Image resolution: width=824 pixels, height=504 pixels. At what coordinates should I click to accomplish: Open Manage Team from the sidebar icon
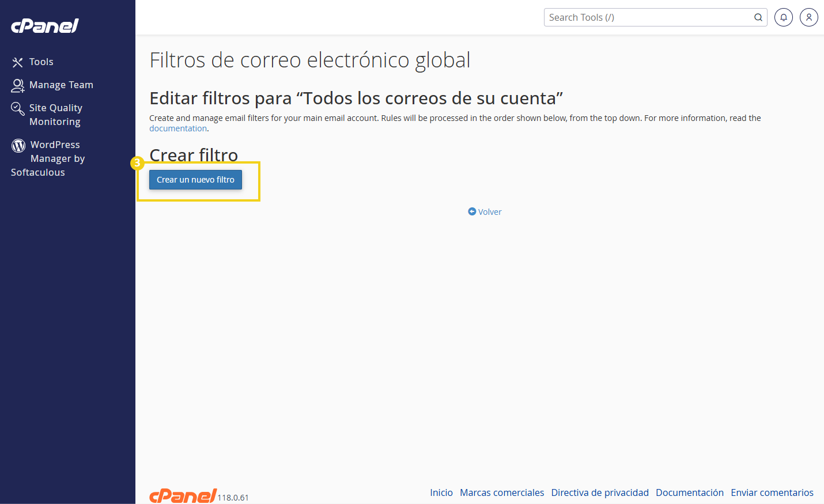point(17,85)
